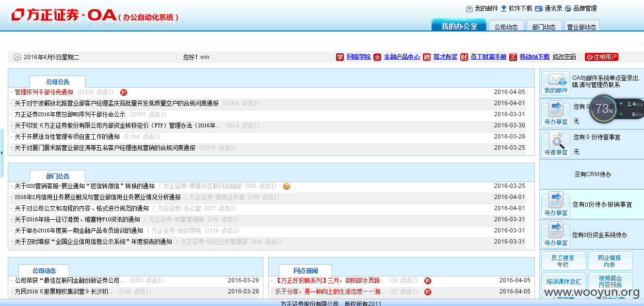Click the 视频晨会内容预告 button
644x306 pixels.
[610, 281]
